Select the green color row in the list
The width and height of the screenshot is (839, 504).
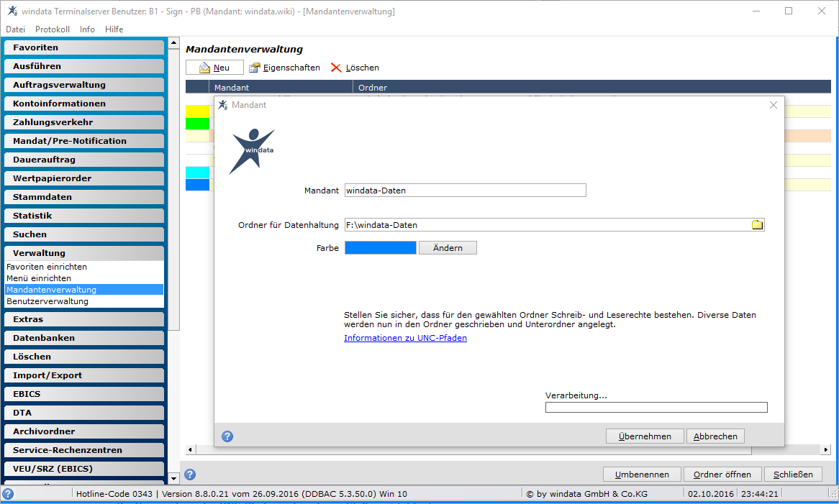click(x=197, y=124)
